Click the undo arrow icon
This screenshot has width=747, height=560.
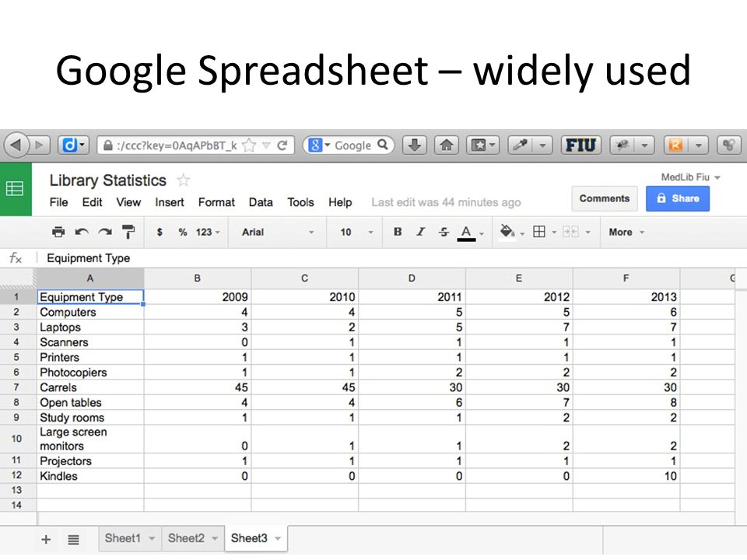tap(82, 232)
